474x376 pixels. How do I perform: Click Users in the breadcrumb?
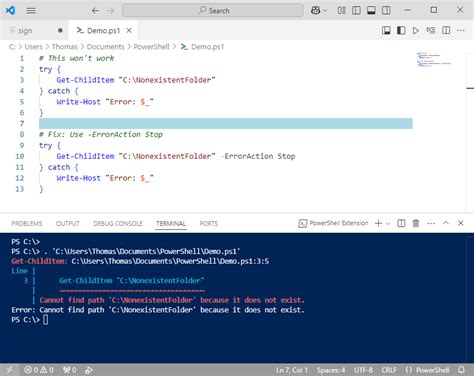pyautogui.click(x=34, y=47)
